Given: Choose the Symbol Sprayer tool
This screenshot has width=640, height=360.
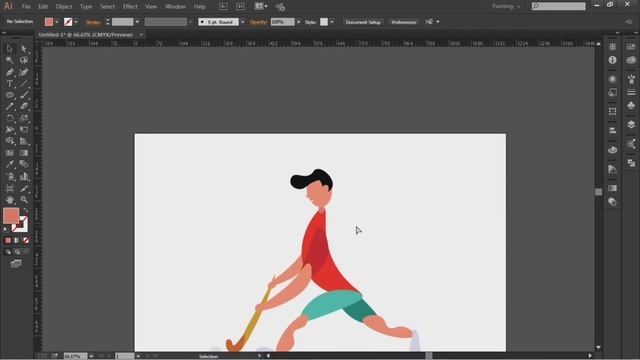Looking at the screenshot, I should (10, 177).
